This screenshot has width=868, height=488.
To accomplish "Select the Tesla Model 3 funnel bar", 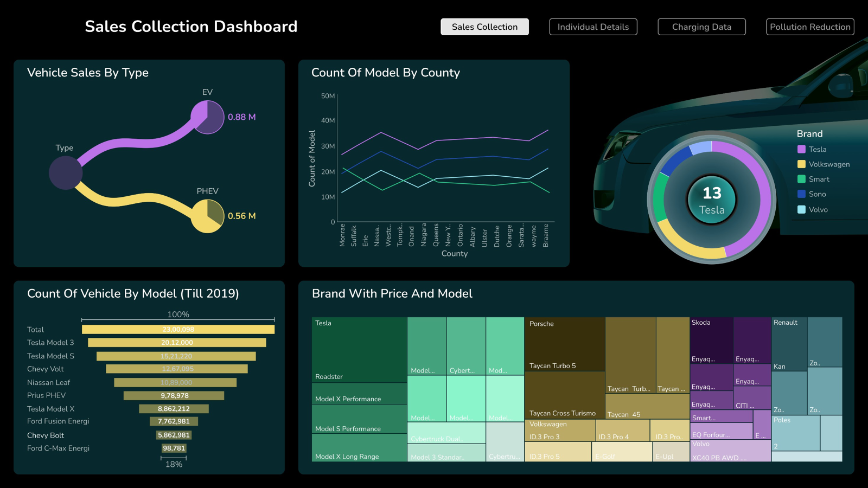I will [x=177, y=343].
